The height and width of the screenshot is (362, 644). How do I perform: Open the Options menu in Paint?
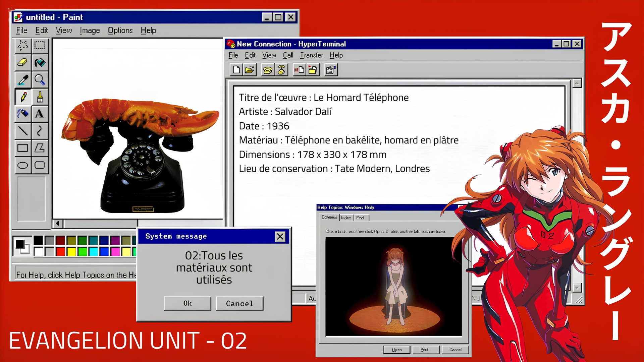[x=120, y=31]
